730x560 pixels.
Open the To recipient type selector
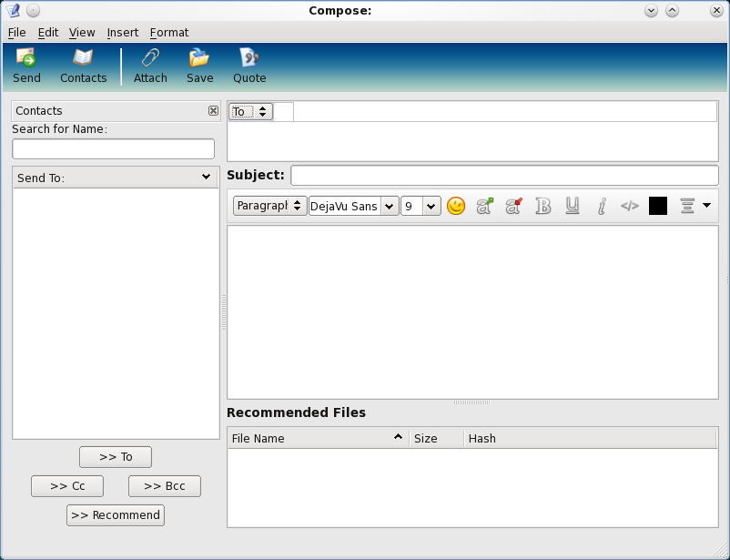(250, 112)
